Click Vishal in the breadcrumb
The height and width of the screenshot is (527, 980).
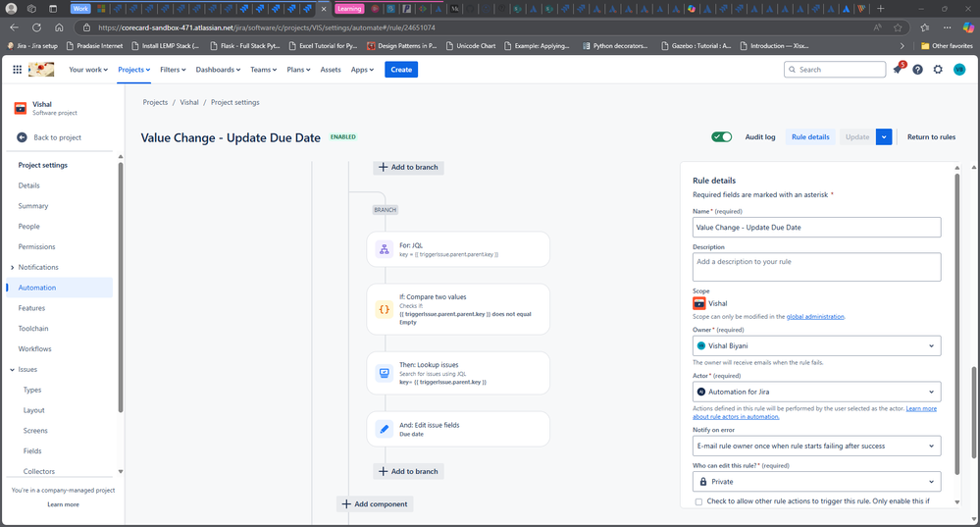189,102
